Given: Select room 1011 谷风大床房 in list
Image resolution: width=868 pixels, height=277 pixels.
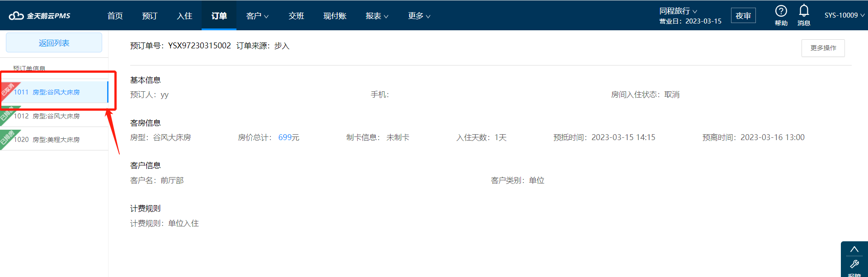Looking at the screenshot, I should [54, 92].
